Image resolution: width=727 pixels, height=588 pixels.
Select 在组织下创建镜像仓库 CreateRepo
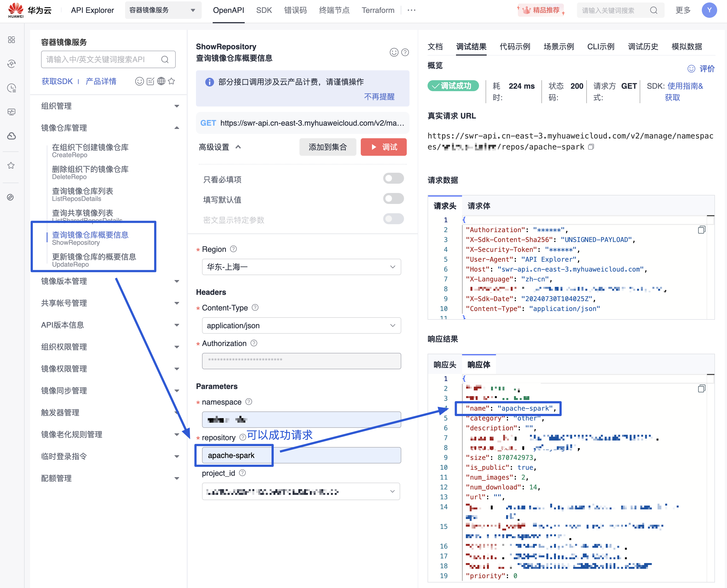(x=90, y=151)
